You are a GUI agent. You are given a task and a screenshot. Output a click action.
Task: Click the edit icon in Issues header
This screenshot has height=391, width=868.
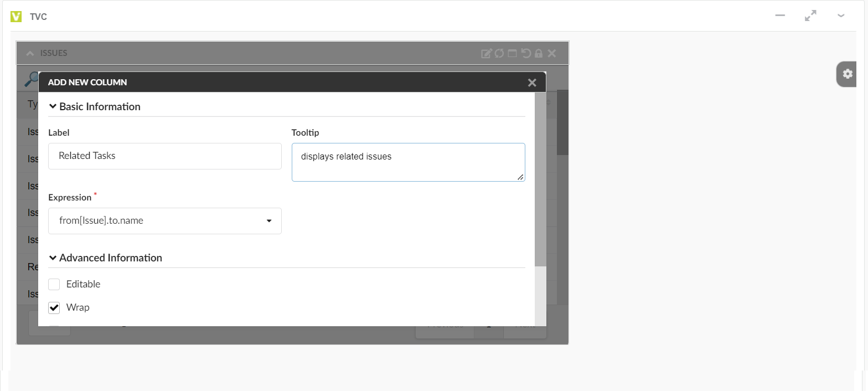pos(486,53)
